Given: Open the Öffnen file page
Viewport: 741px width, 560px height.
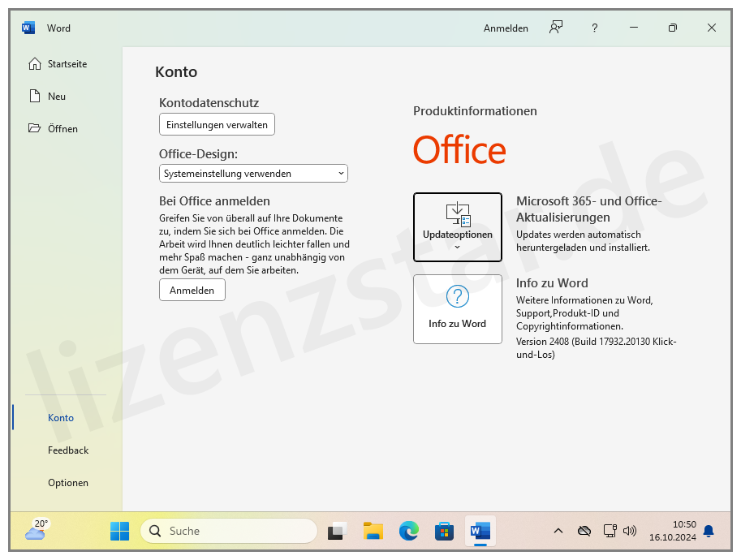Looking at the screenshot, I should [53, 128].
